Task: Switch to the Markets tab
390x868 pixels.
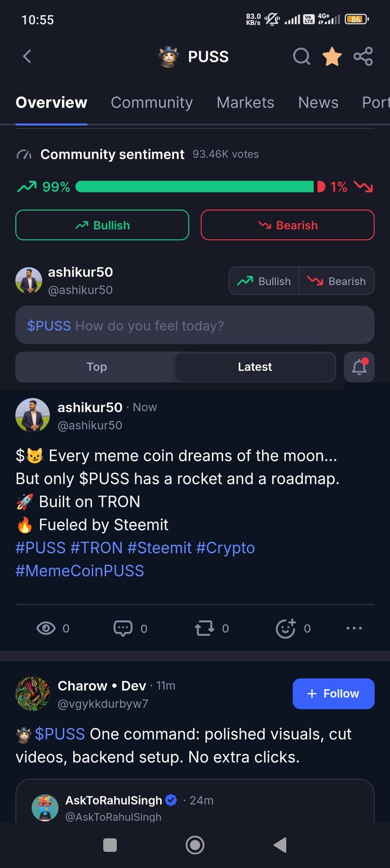Action: [246, 102]
